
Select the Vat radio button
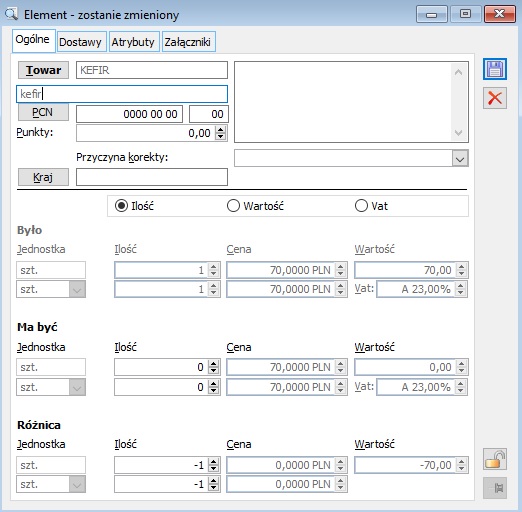tap(361, 206)
